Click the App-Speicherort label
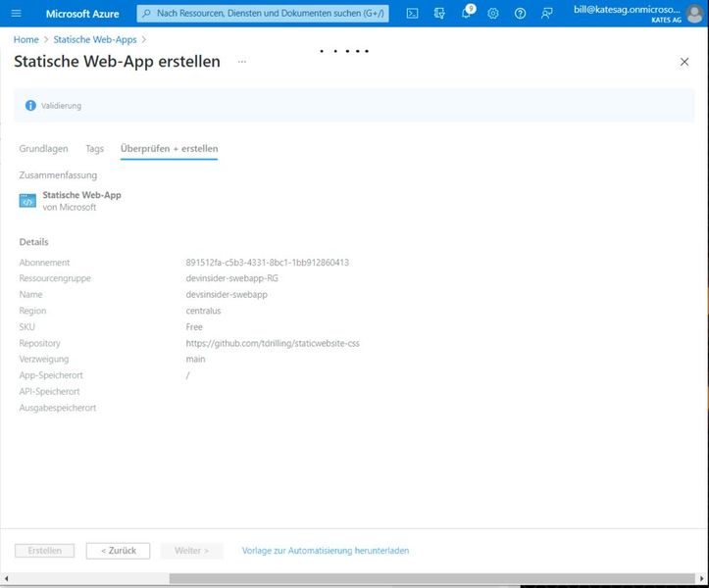 [51, 375]
